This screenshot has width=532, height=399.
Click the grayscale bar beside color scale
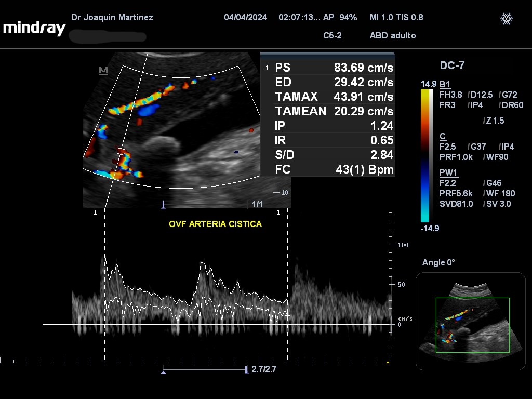click(431, 156)
